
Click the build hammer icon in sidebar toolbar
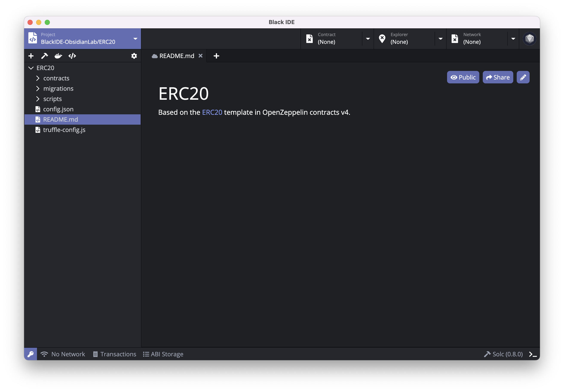[44, 56]
